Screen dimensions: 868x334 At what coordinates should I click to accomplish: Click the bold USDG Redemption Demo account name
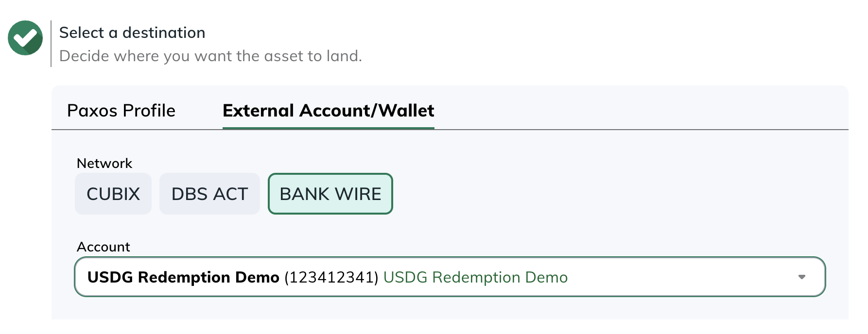click(x=183, y=277)
